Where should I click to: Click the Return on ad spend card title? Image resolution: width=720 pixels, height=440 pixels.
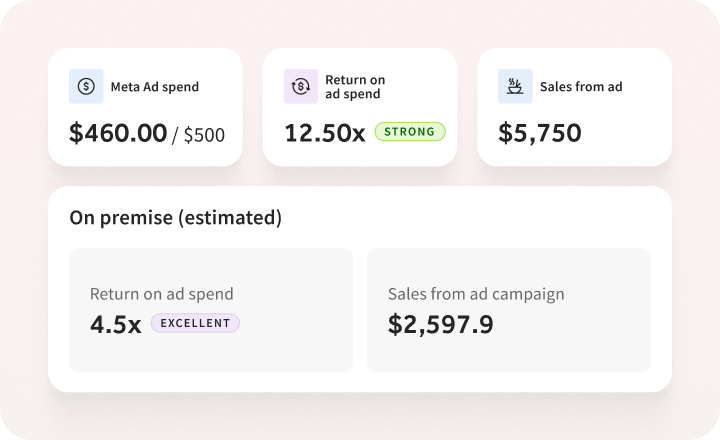click(355, 86)
